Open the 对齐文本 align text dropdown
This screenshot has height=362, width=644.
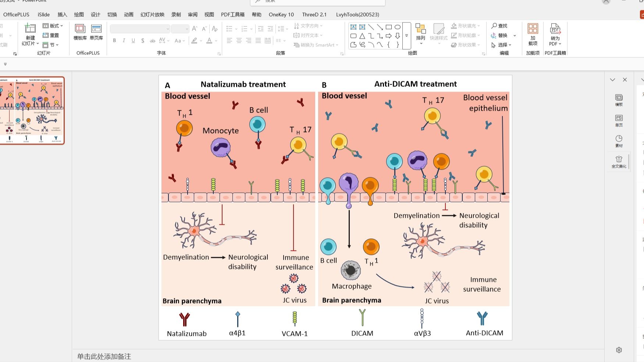pyautogui.click(x=308, y=35)
